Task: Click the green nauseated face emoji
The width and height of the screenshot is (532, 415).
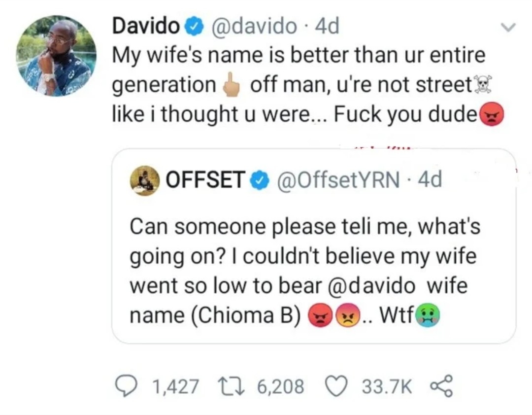Action: [427, 315]
